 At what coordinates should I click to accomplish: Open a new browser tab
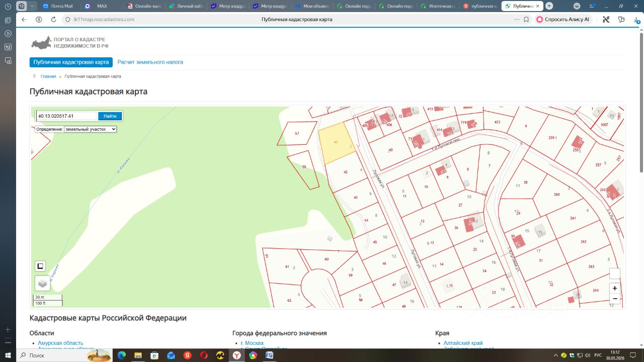[x=549, y=6]
